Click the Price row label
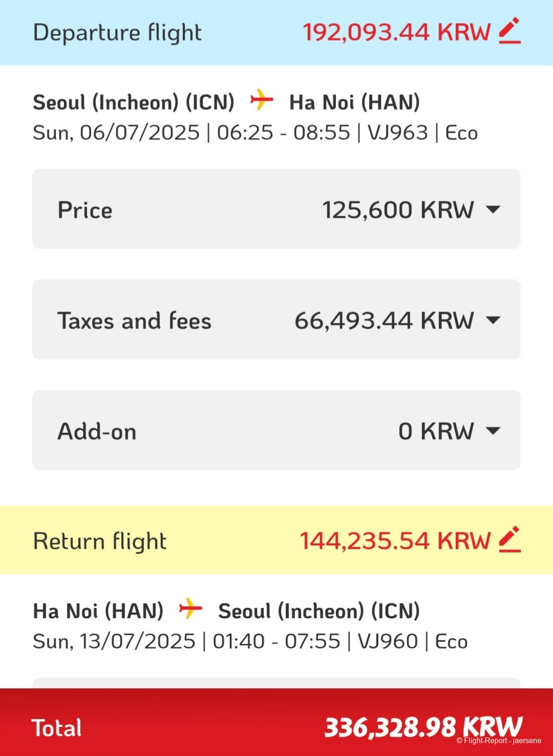 tap(85, 210)
